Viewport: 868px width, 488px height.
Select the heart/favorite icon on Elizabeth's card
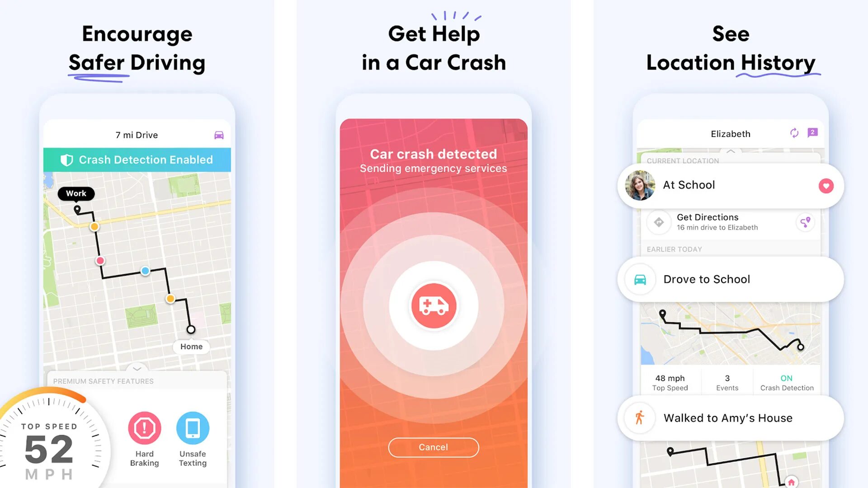pos(825,185)
